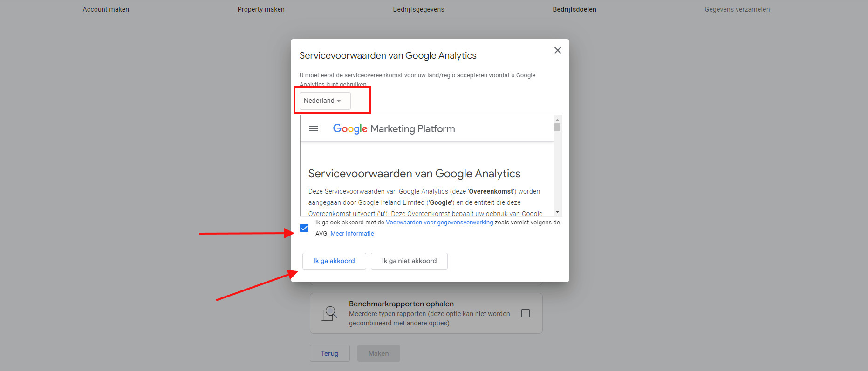The width and height of the screenshot is (868, 371).
Task: Close the Servicevoorwaarden dialog
Action: coord(557,50)
